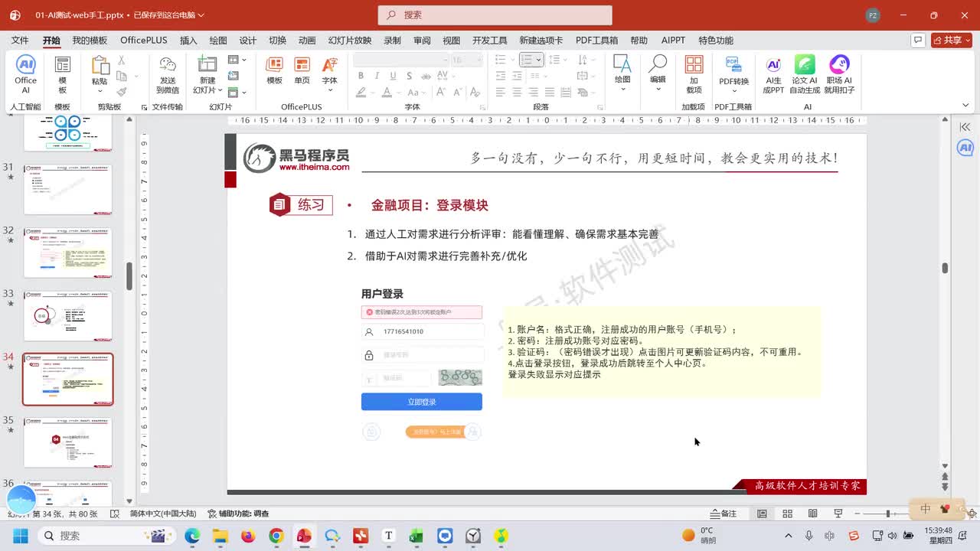
Task: Click the search box 搜索 in title bar
Action: tap(495, 15)
